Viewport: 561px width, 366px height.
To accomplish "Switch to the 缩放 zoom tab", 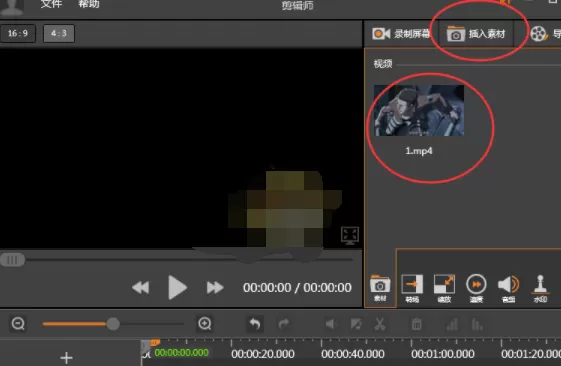I will click(x=444, y=288).
